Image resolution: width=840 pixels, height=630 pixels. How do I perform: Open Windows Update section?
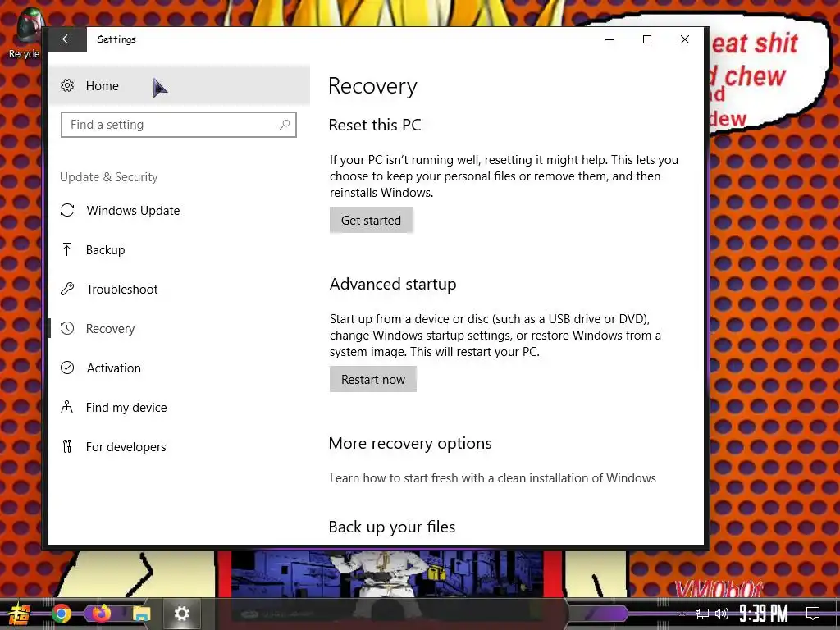(x=179, y=211)
